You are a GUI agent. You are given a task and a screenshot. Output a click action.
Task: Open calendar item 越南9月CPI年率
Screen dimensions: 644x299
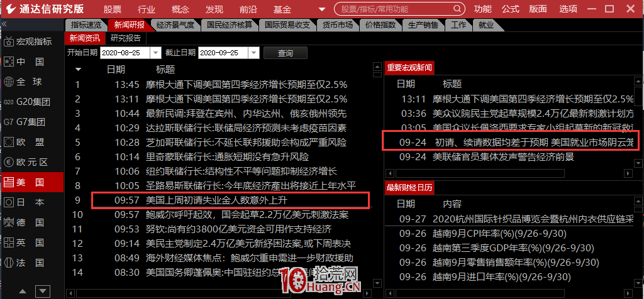(x=499, y=234)
